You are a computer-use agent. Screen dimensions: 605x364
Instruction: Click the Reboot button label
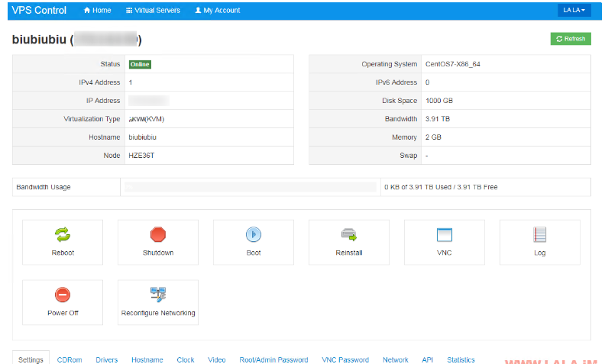63,253
